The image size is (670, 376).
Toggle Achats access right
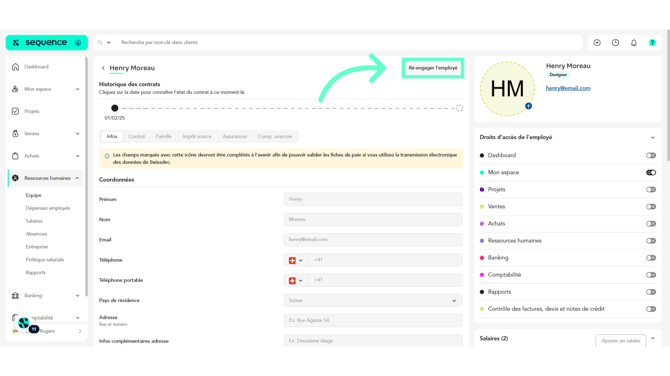(651, 224)
